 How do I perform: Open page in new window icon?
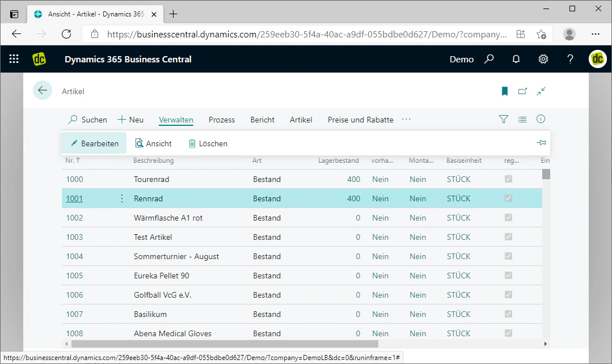(522, 91)
